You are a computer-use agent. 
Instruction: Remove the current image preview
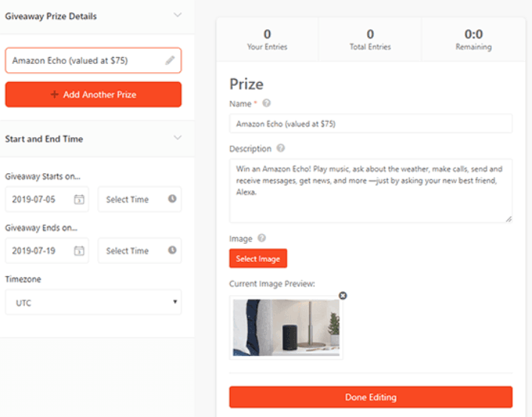(x=343, y=296)
